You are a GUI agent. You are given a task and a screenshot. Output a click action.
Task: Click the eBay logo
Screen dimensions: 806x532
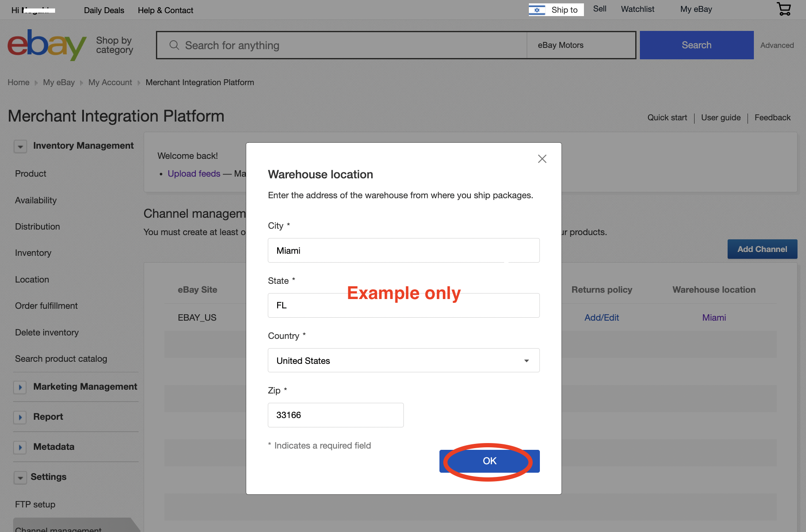click(x=47, y=45)
